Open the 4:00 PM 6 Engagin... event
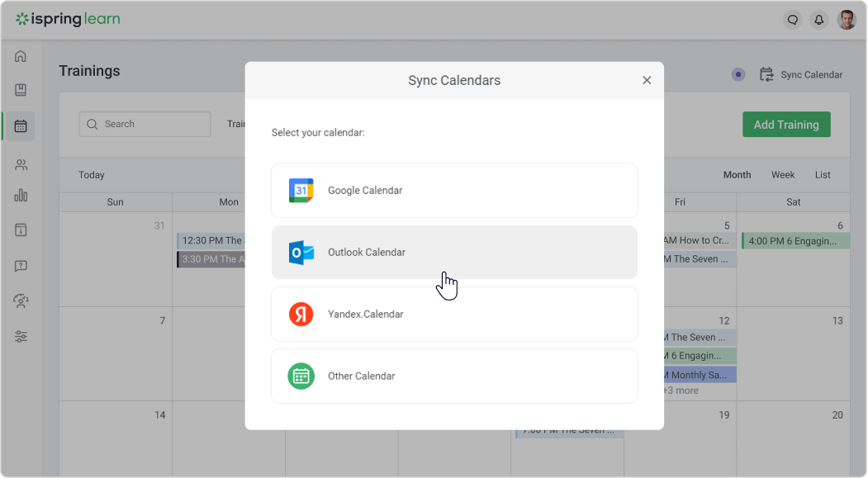This screenshot has width=868, height=478. tap(795, 241)
